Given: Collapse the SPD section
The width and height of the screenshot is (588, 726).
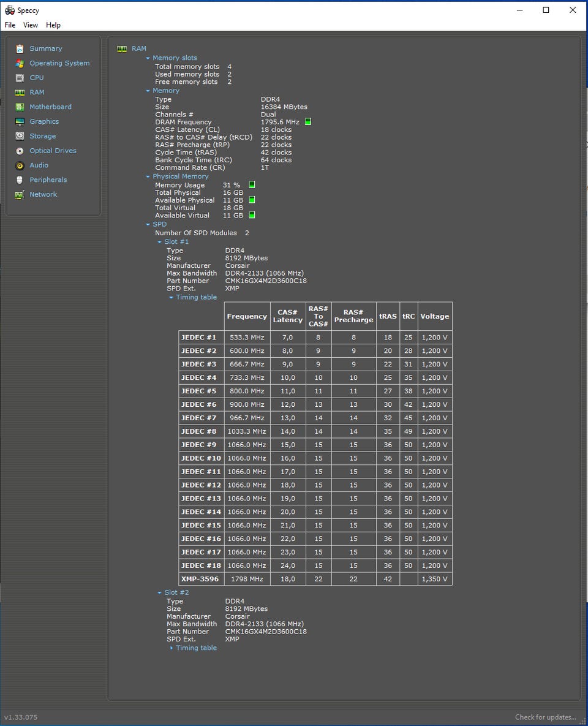Looking at the screenshot, I should tap(148, 225).
